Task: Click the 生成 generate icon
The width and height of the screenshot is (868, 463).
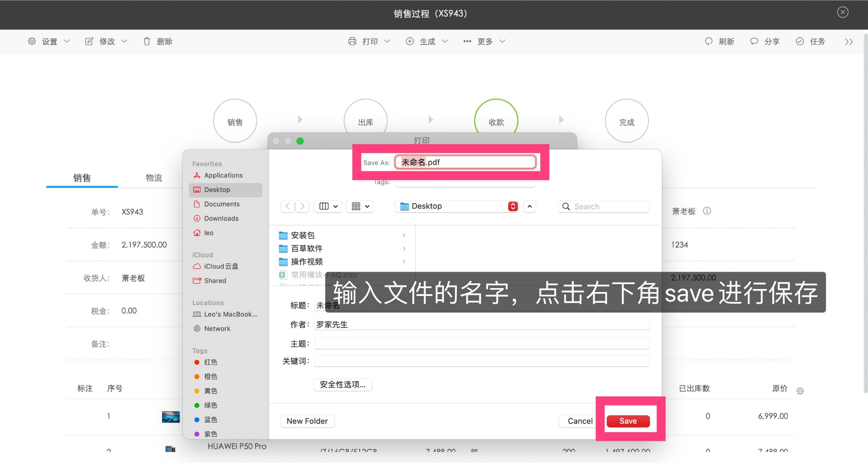Action: tap(409, 41)
